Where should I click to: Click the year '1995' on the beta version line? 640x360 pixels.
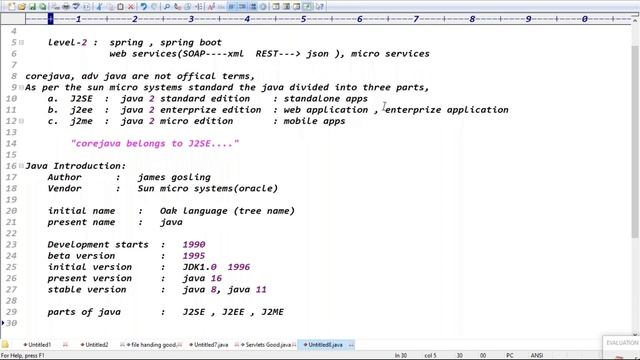[194, 256]
